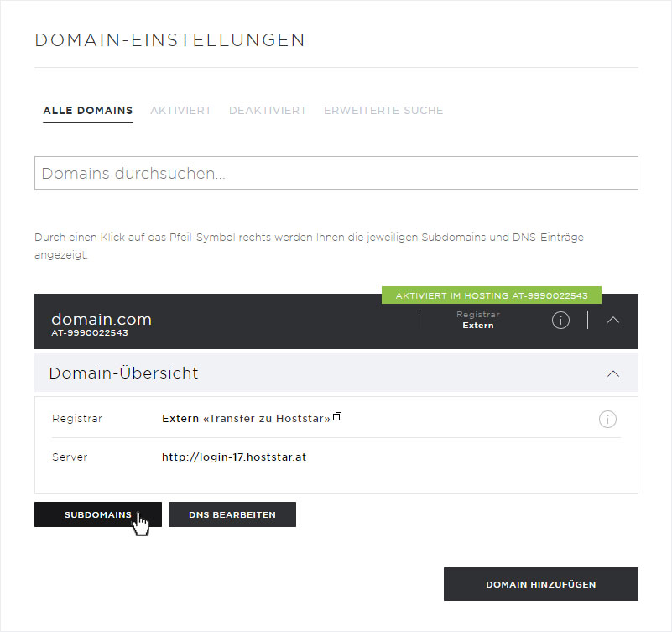Screen dimensions: 672x632
Task: Click the info icon in domain.com header
Action: coord(560,321)
